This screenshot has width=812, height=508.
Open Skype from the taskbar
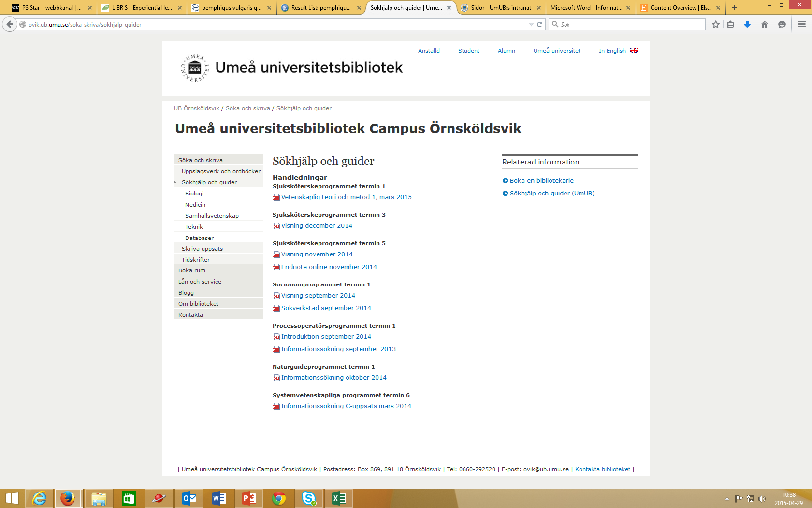tap(309, 498)
